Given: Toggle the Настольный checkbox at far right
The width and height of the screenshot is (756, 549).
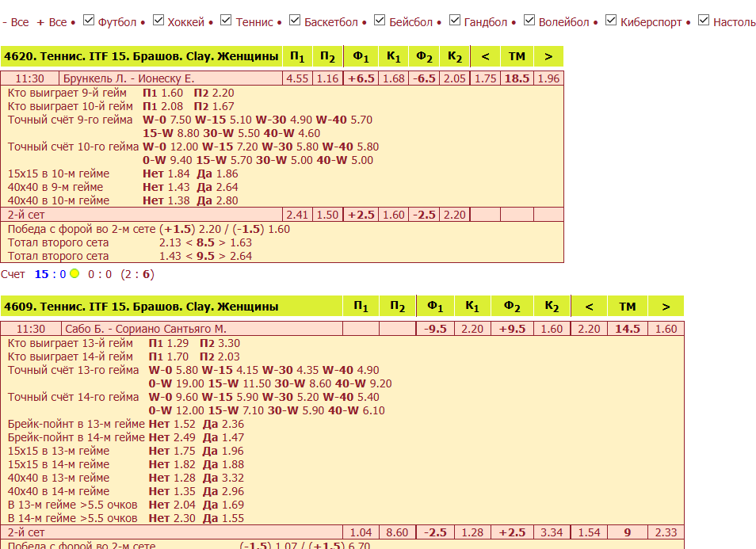Looking at the screenshot, I should 704,21.
